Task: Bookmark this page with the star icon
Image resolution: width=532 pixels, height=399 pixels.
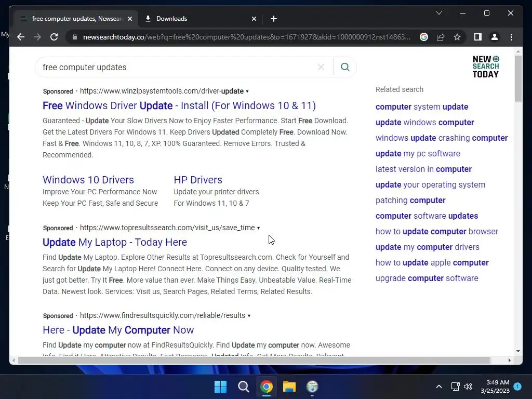Action: pos(457,37)
